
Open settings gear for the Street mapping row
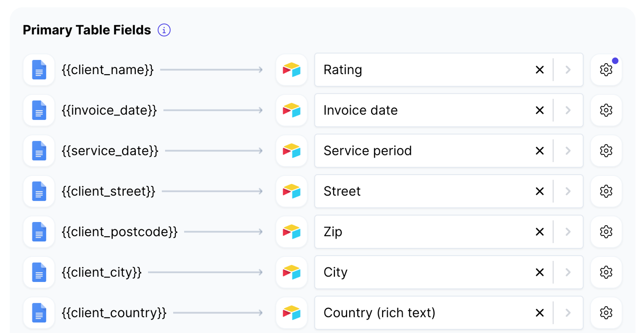click(x=606, y=191)
